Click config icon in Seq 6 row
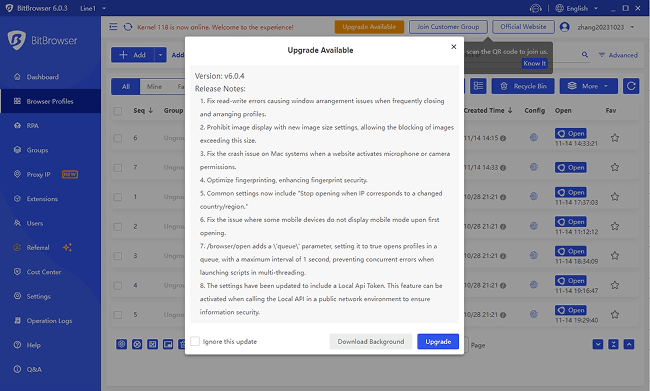The image size is (650, 391). 534,137
